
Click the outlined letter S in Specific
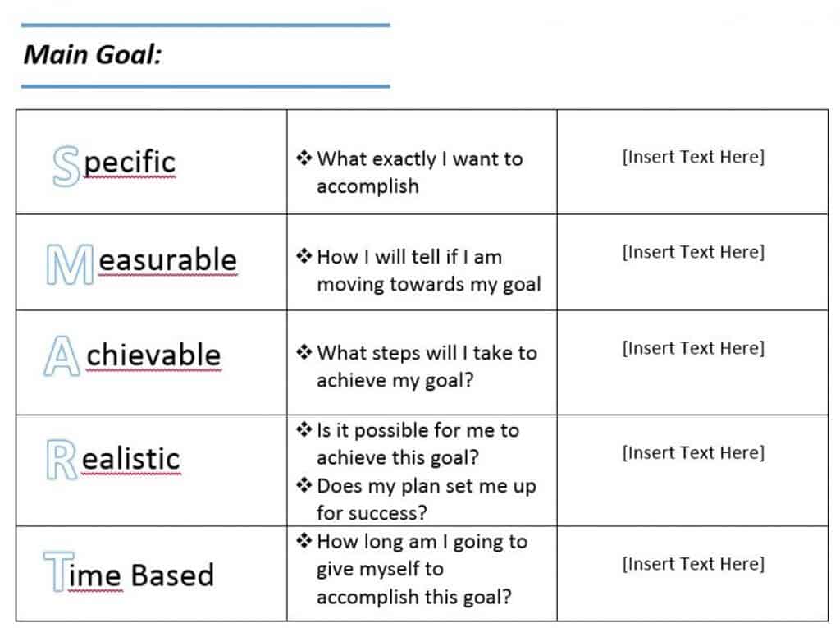[x=66, y=167]
